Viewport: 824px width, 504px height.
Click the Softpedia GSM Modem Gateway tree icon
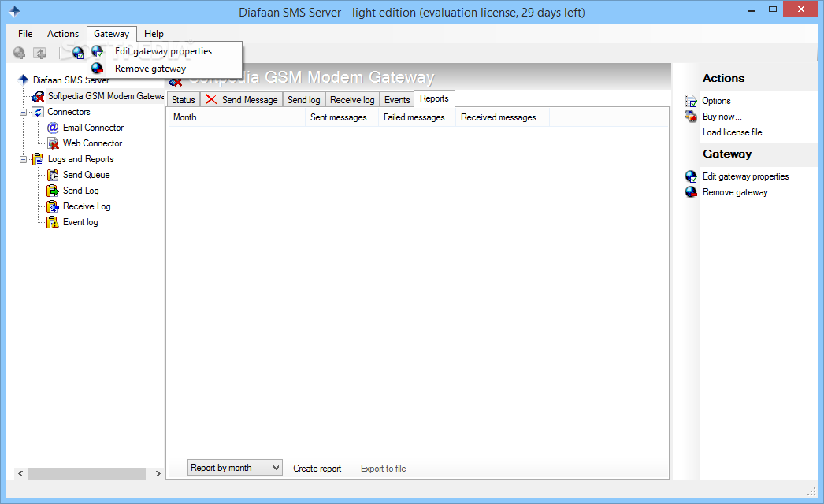38,96
